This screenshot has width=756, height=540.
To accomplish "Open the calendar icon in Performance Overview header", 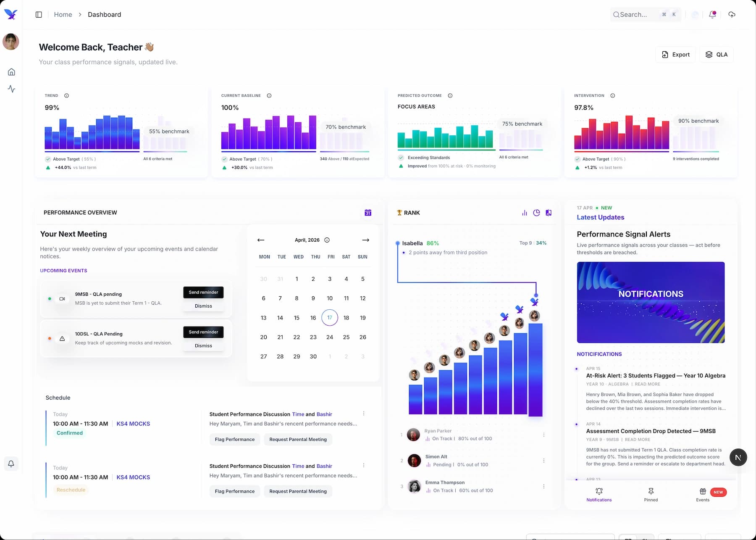I will click(367, 213).
